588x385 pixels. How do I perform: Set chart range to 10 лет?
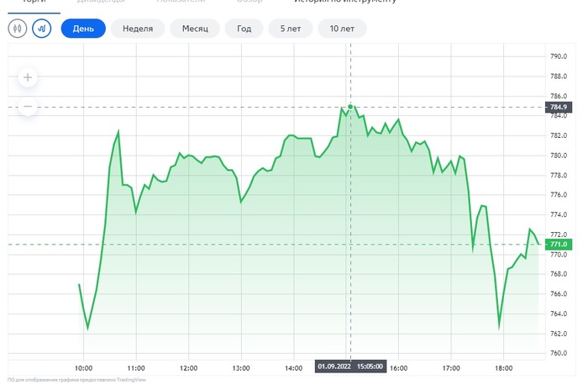(x=341, y=29)
